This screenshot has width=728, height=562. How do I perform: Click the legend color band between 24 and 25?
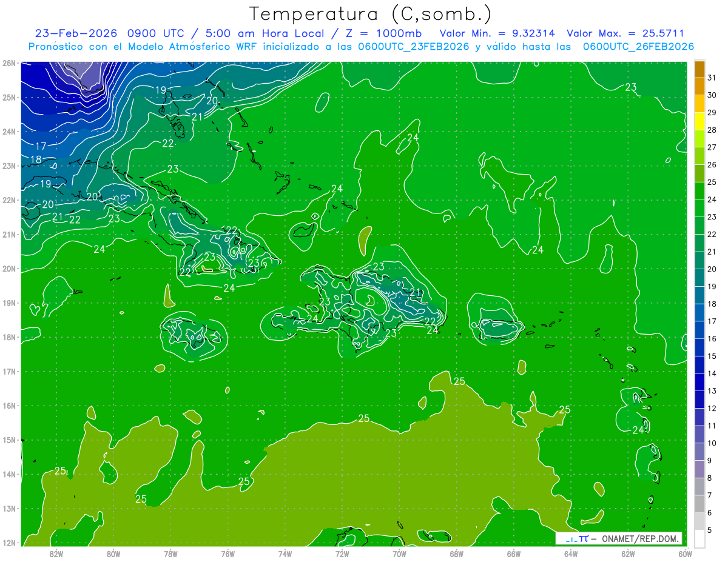699,192
